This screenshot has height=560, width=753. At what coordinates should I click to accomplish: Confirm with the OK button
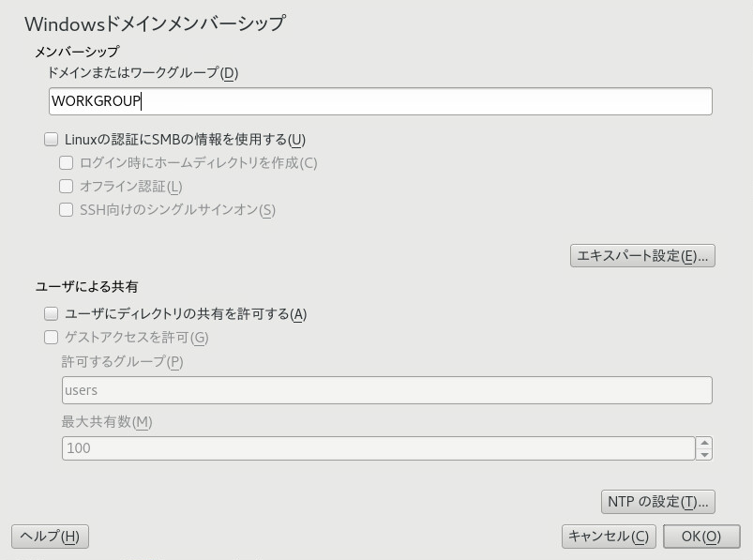click(700, 537)
